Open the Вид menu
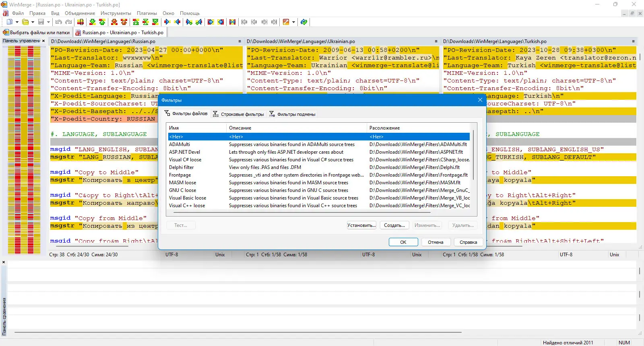 [55, 13]
